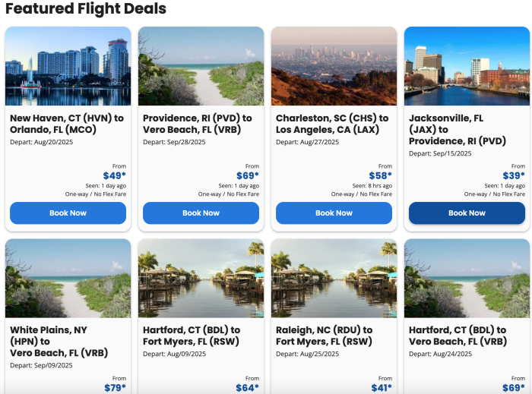The image size is (532, 394).
Task: Book the Jacksonville to Providence $39 flight
Action: point(467,213)
